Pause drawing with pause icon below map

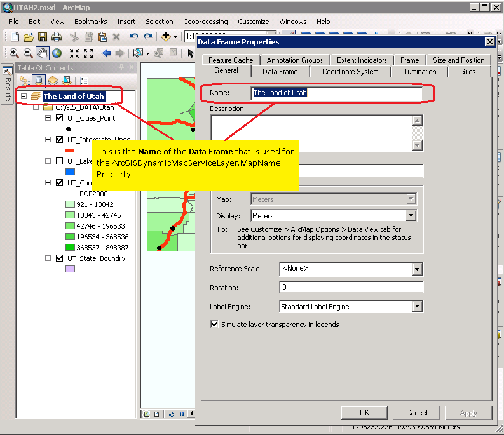[182, 414]
